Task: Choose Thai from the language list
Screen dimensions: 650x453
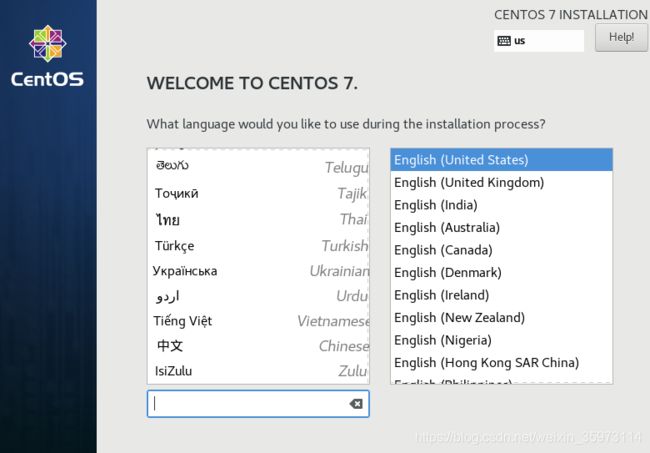Action: tap(258, 219)
